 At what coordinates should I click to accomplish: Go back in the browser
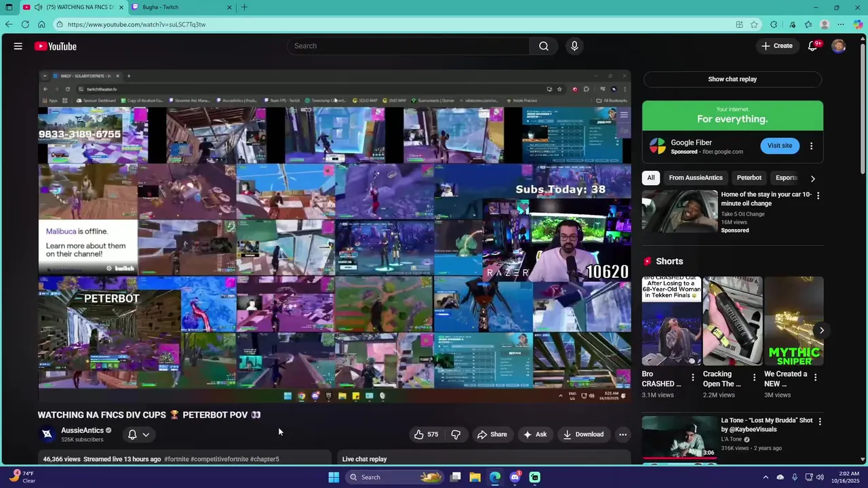tap(9, 24)
